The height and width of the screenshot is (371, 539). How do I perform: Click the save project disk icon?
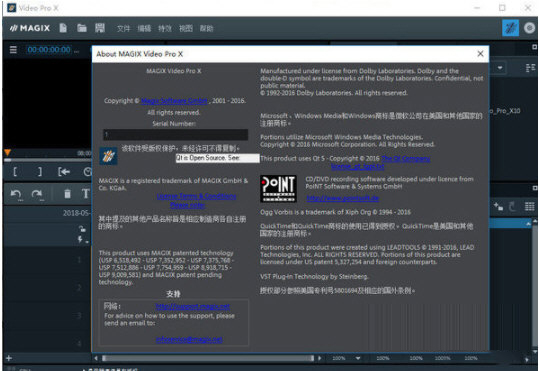click(100, 28)
